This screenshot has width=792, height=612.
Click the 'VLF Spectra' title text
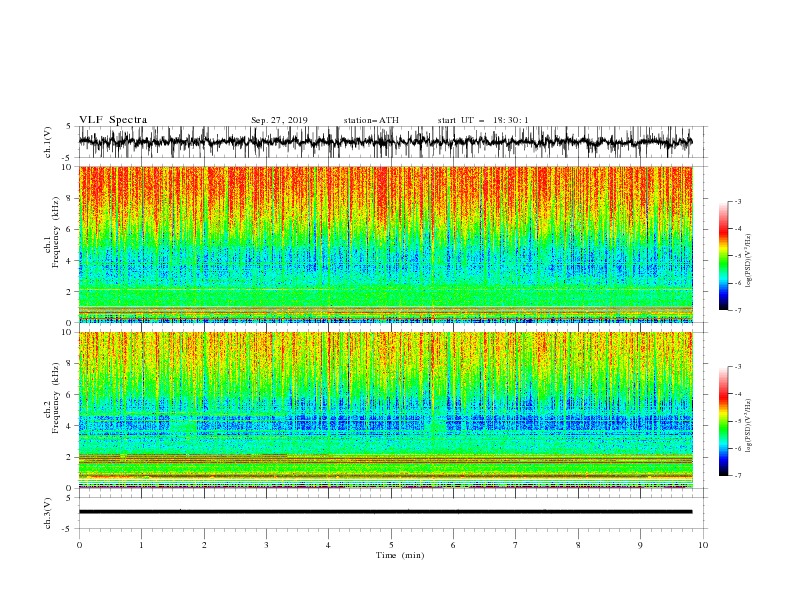[x=113, y=120]
